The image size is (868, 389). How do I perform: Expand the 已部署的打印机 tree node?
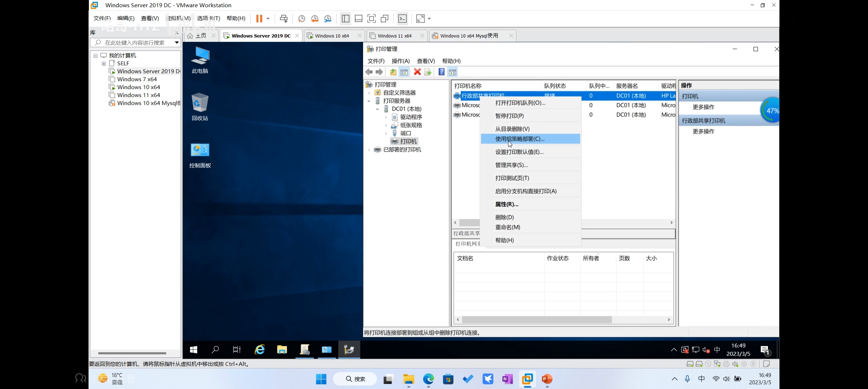point(369,150)
